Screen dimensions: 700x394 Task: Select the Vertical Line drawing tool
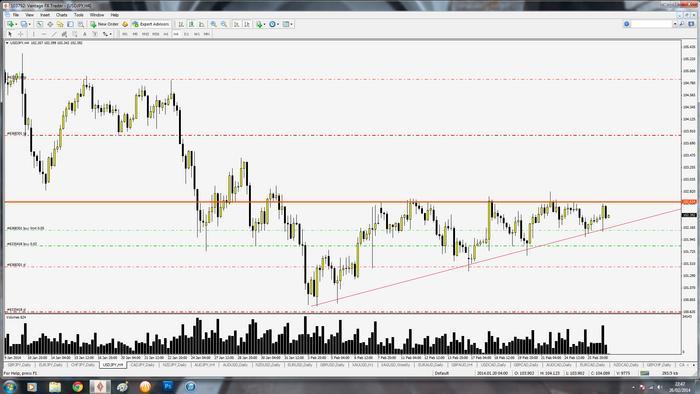[x=33, y=34]
